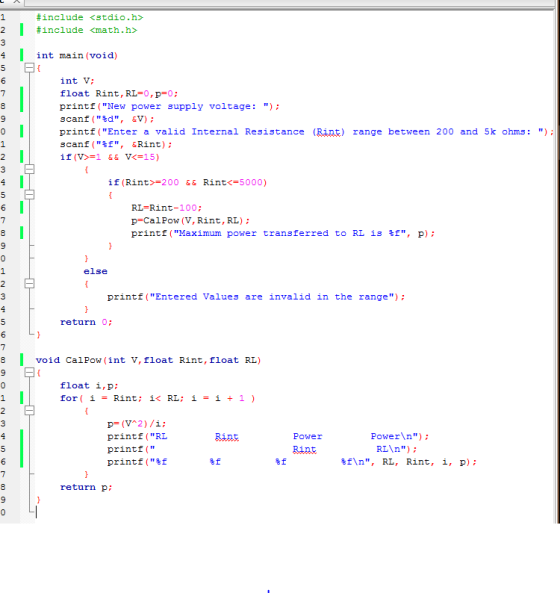Click the scanf("%f", &Rint); line
The width and height of the screenshot is (560, 593).
(x=116, y=144)
